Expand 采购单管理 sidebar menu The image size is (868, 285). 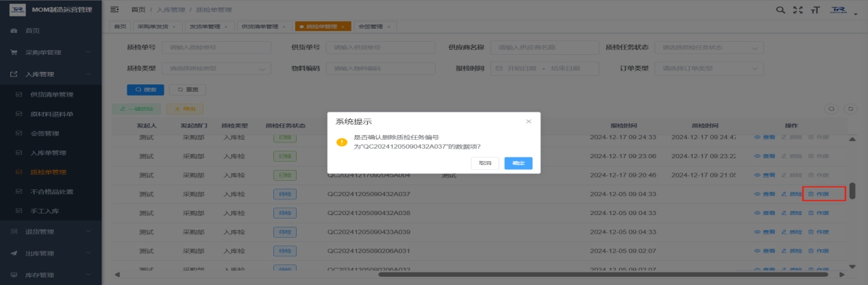click(51, 52)
